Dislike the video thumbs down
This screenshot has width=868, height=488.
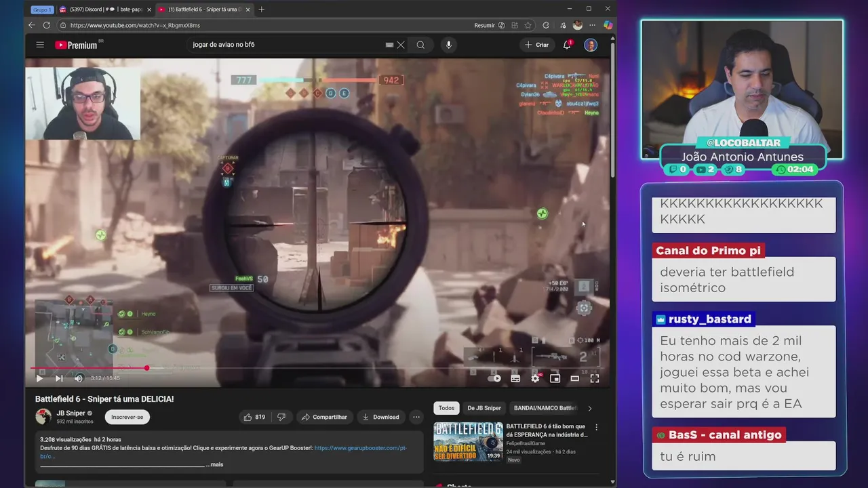281,417
